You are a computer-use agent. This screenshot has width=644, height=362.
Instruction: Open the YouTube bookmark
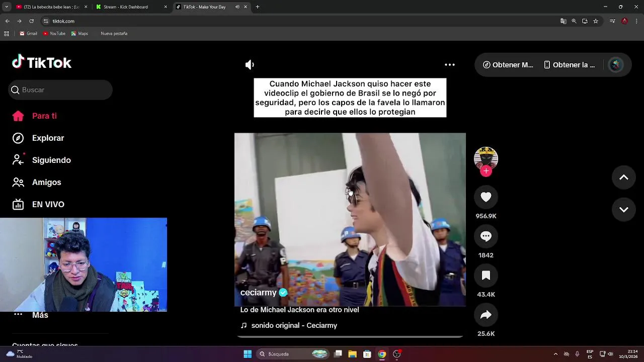[54, 34]
